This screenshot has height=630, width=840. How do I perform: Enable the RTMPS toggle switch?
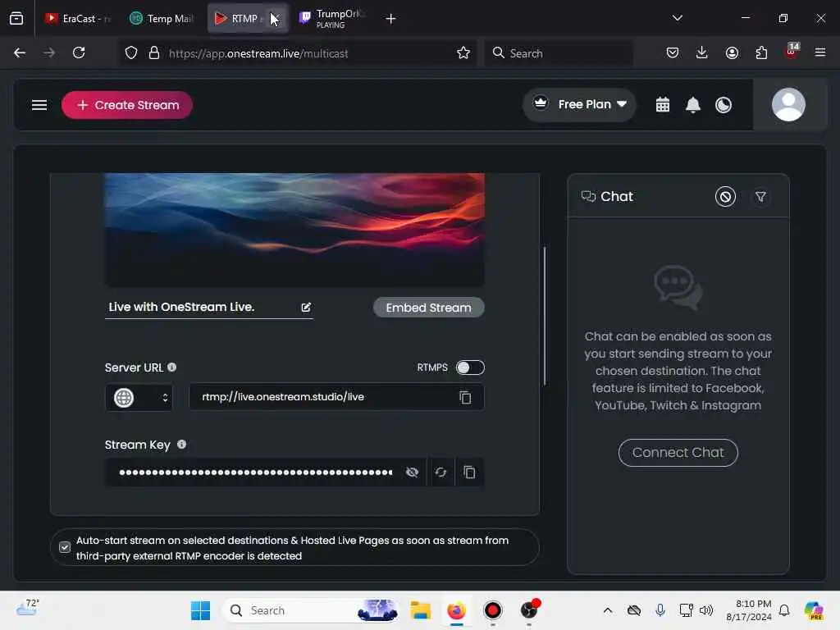tap(470, 367)
